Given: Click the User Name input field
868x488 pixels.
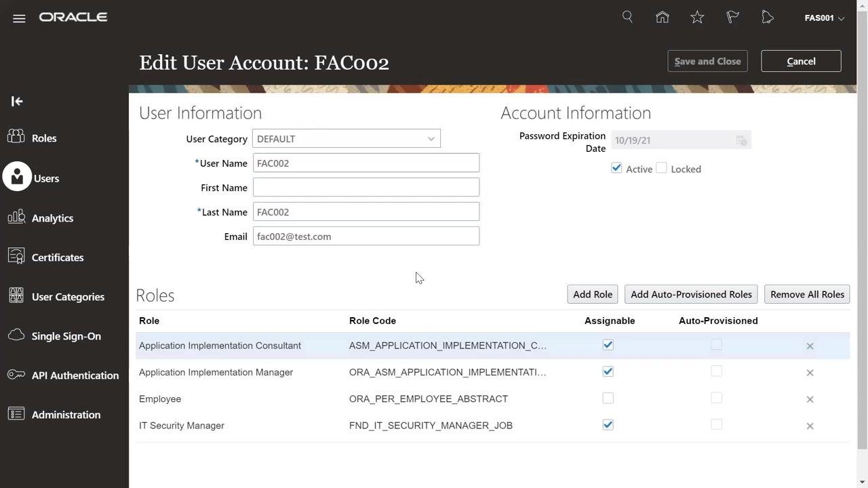Looking at the screenshot, I should click(x=366, y=163).
